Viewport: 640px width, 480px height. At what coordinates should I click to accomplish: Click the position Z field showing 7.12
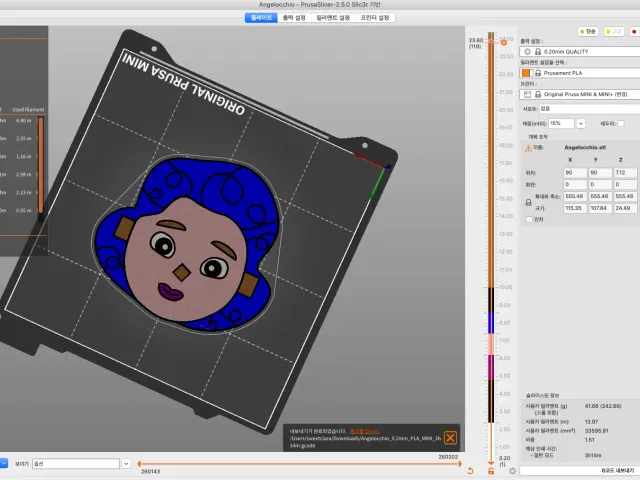click(624, 173)
